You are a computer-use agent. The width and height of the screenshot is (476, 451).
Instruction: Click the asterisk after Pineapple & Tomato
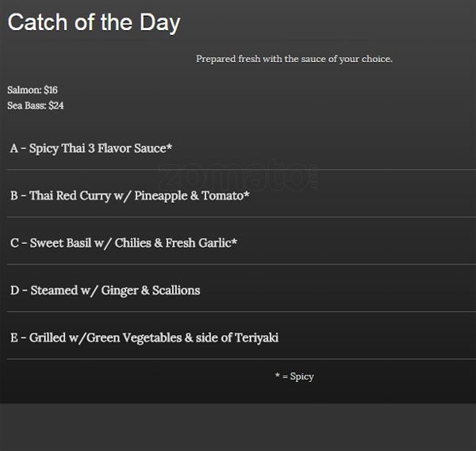click(247, 195)
